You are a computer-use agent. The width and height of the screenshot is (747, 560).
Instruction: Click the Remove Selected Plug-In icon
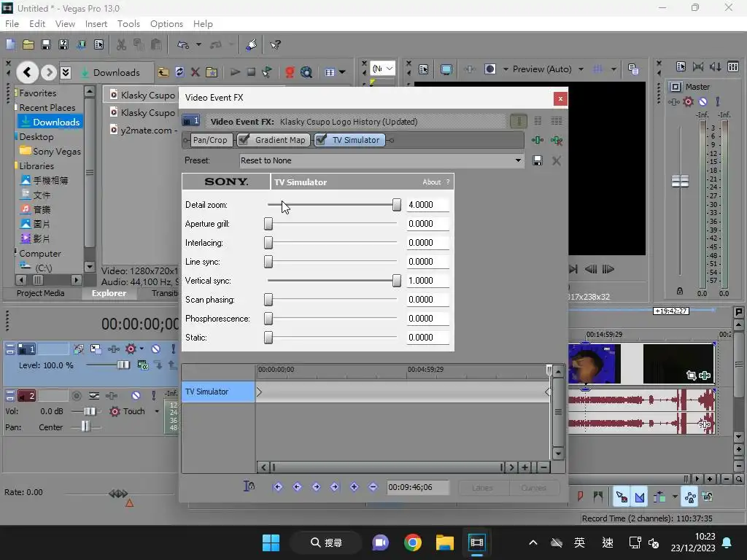click(x=557, y=140)
